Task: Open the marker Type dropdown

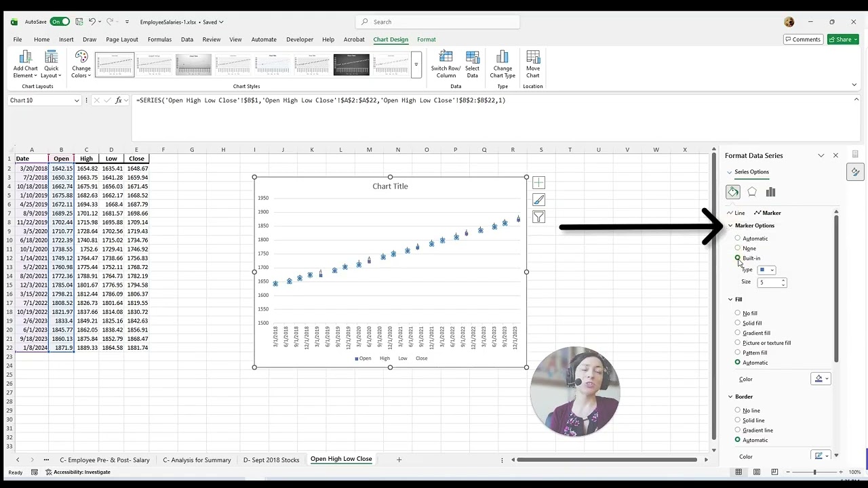Action: point(767,270)
